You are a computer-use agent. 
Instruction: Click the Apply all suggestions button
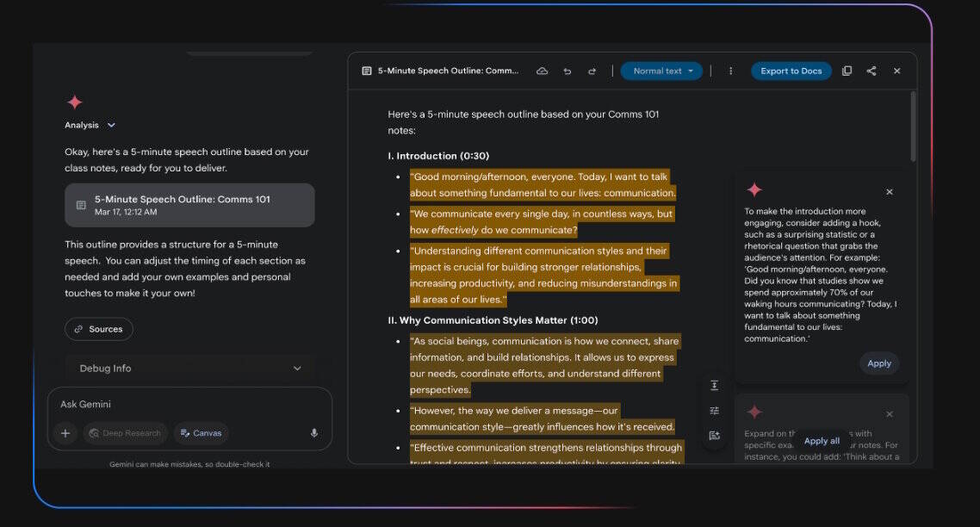822,441
